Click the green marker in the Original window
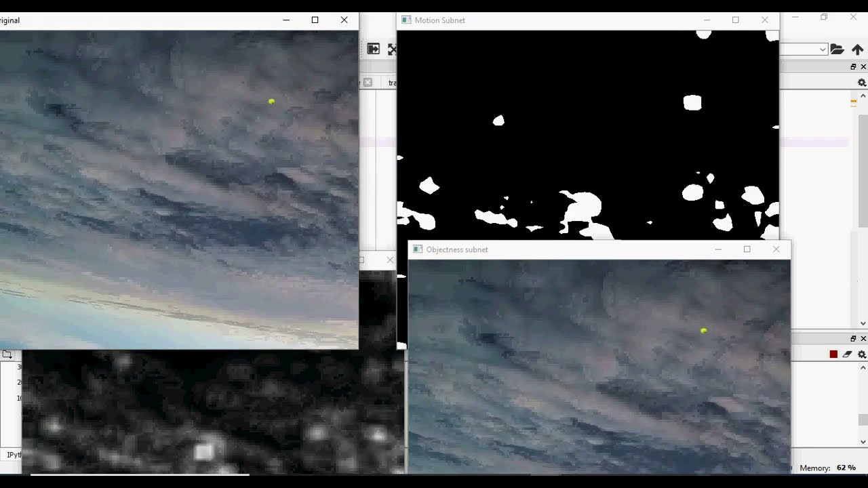868x488 pixels. coord(271,102)
